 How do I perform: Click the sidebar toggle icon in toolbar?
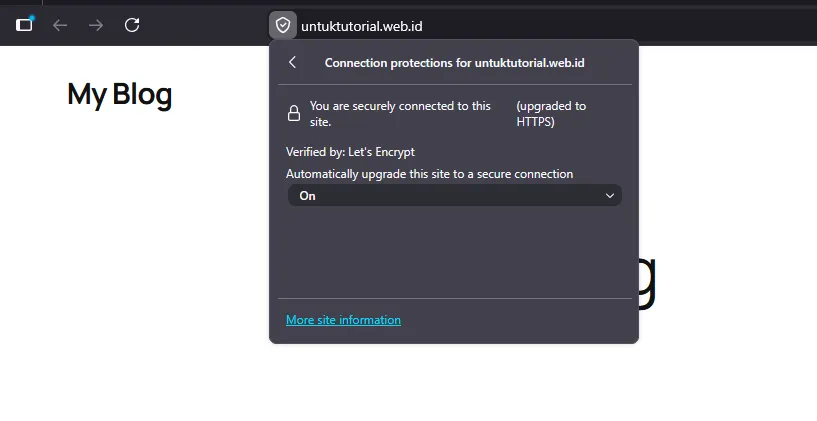[x=24, y=24]
